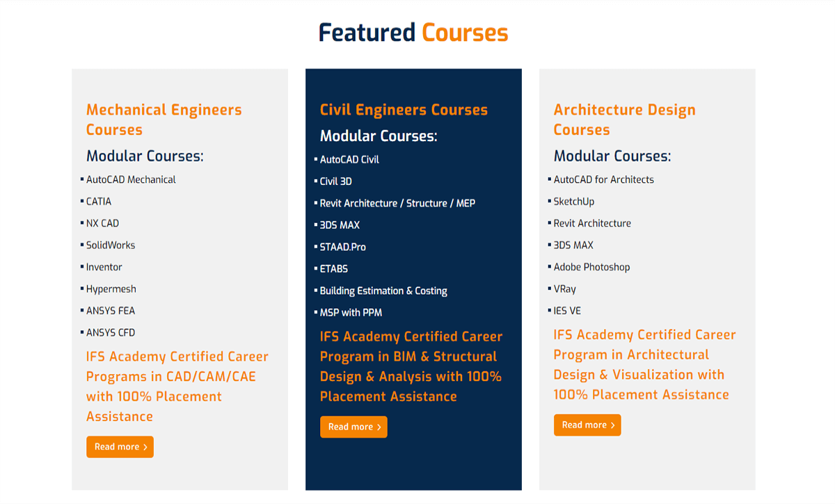The image size is (835, 504).
Task: Select CATIA course item
Action: 99,202
